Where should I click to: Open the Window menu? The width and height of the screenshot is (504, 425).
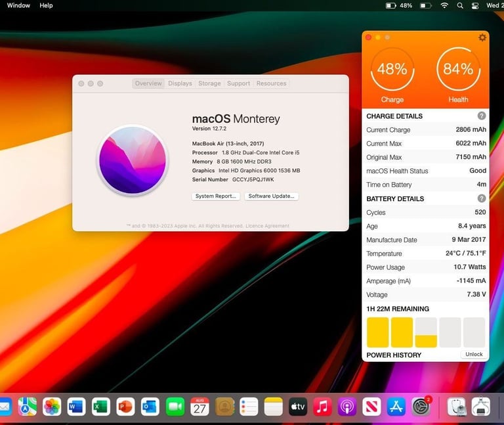point(18,5)
